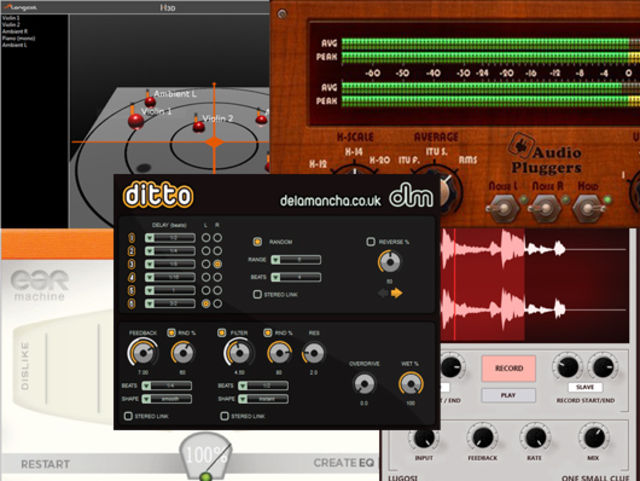
Task: Click the Feedback knob in ditto
Action: point(143,353)
